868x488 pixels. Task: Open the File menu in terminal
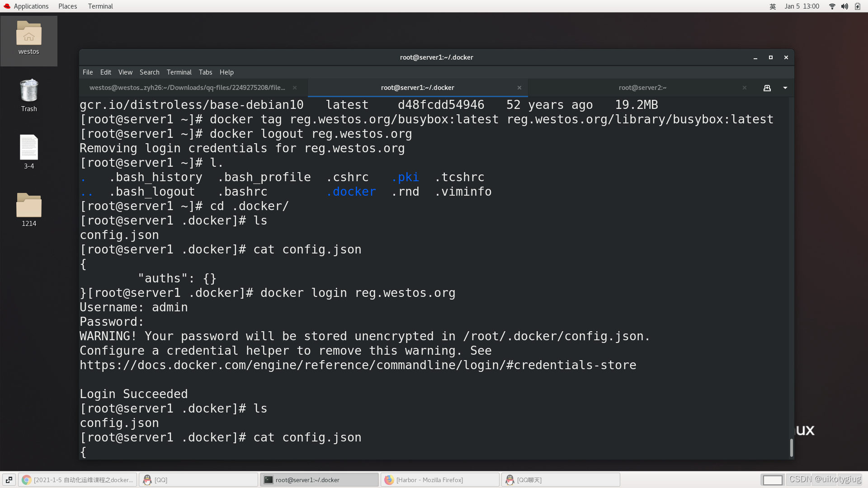(x=87, y=71)
